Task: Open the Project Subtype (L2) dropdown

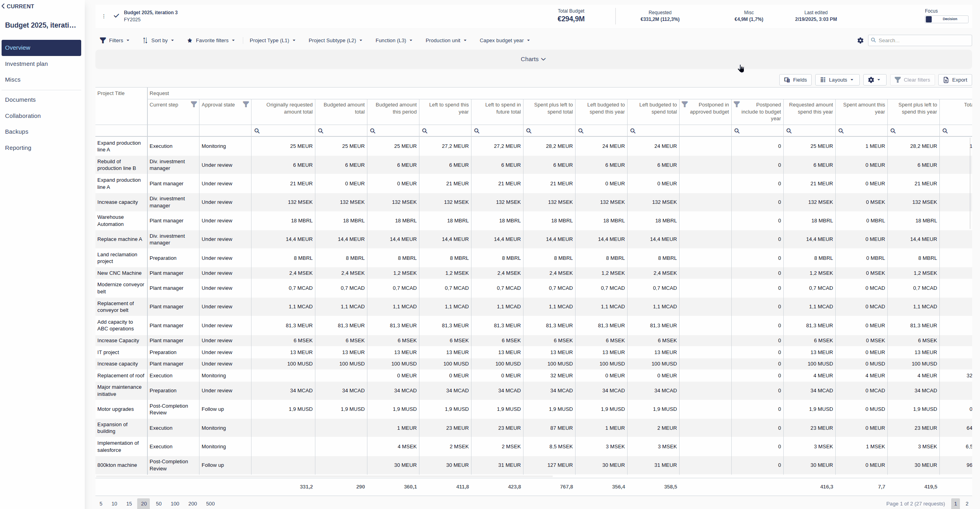Action: pos(335,41)
